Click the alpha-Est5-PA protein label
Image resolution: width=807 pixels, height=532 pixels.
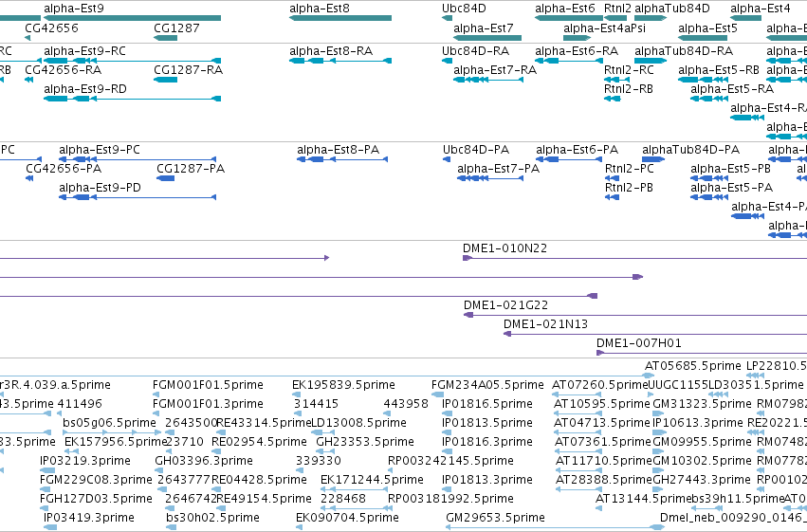point(731,188)
